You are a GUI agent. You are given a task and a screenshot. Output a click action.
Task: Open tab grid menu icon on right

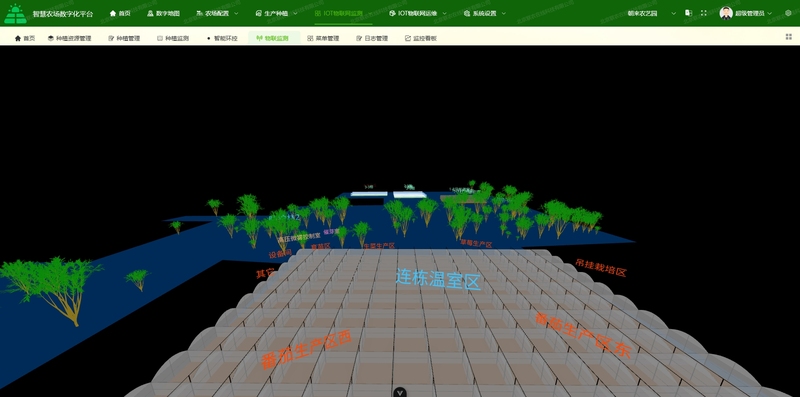789,37
